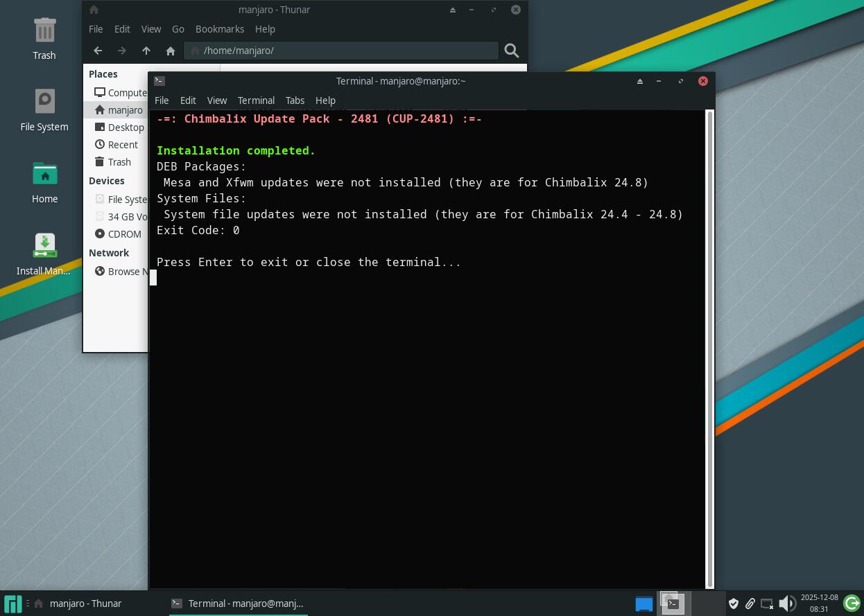Click the Thunar path bar /home/manjaro/
Image resolution: width=864 pixels, height=616 pixels.
[341, 51]
